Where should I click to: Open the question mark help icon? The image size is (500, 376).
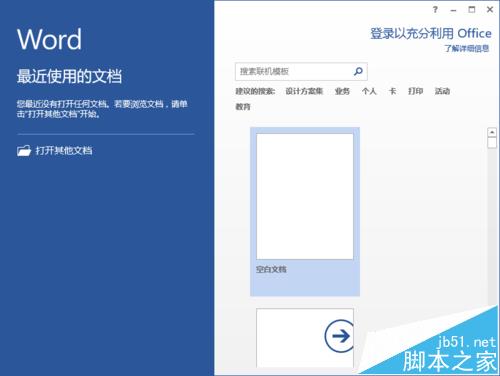435,10
